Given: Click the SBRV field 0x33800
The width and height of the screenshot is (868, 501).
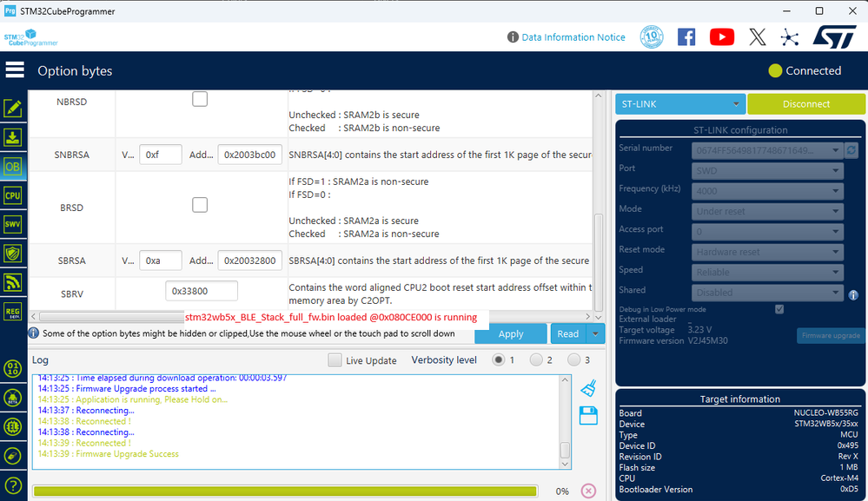Looking at the screenshot, I should [202, 291].
